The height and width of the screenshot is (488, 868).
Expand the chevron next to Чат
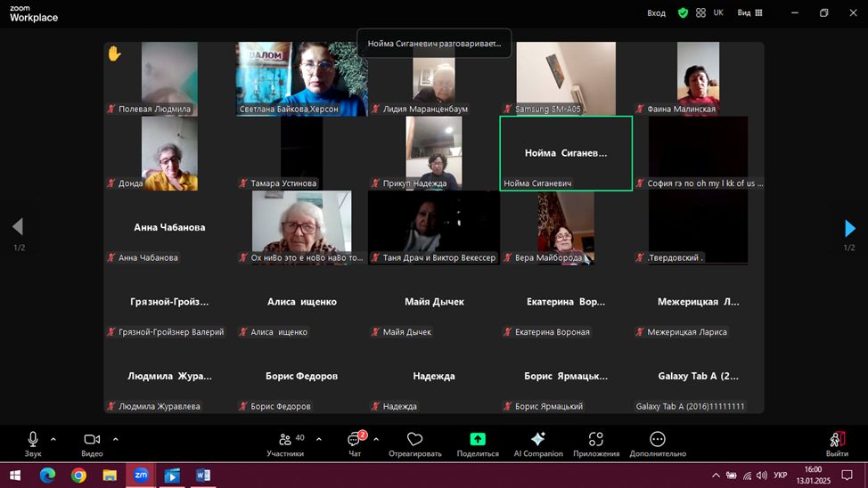point(376,439)
